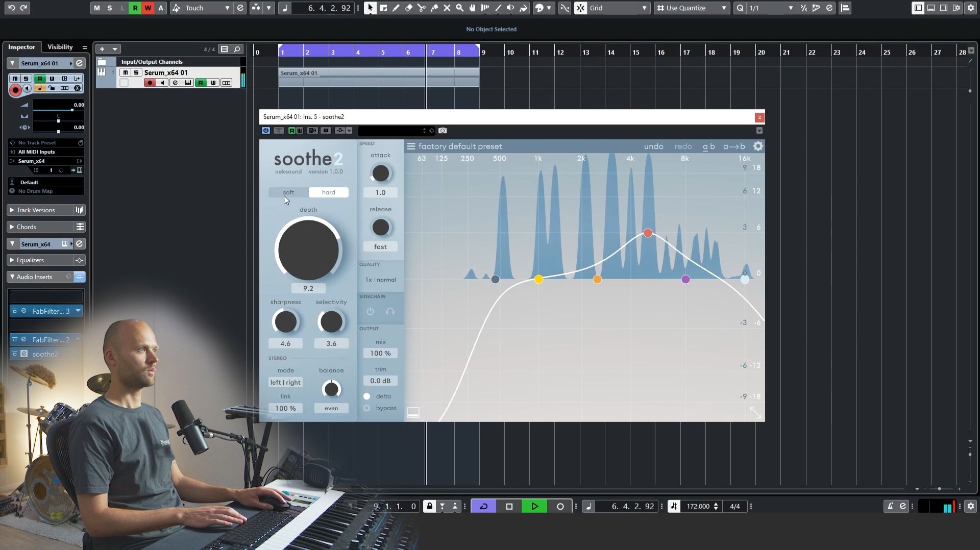Viewport: 980px width, 550px height.
Task: Expand the Equalizers inspector section
Action: 12,260
